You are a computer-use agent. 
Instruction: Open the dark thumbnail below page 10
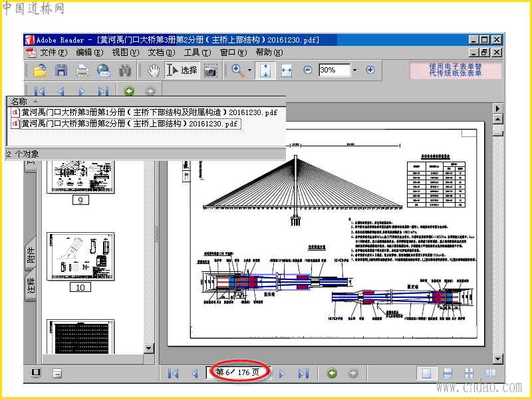pos(80,336)
